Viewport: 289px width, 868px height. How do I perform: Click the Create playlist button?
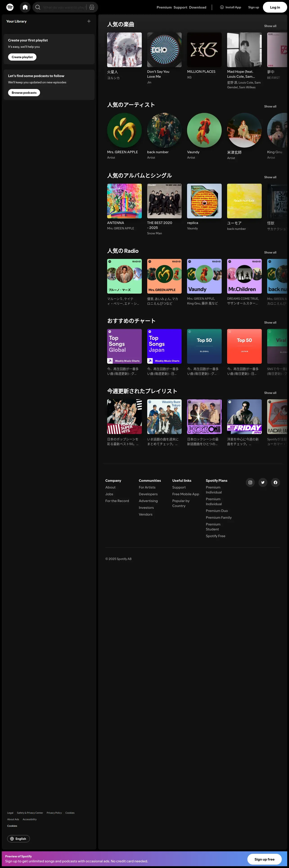coord(22,57)
